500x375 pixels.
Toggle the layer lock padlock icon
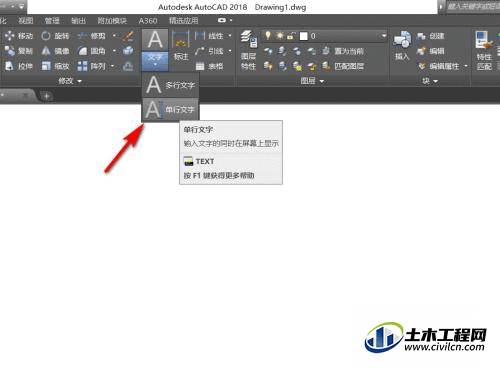291,36
